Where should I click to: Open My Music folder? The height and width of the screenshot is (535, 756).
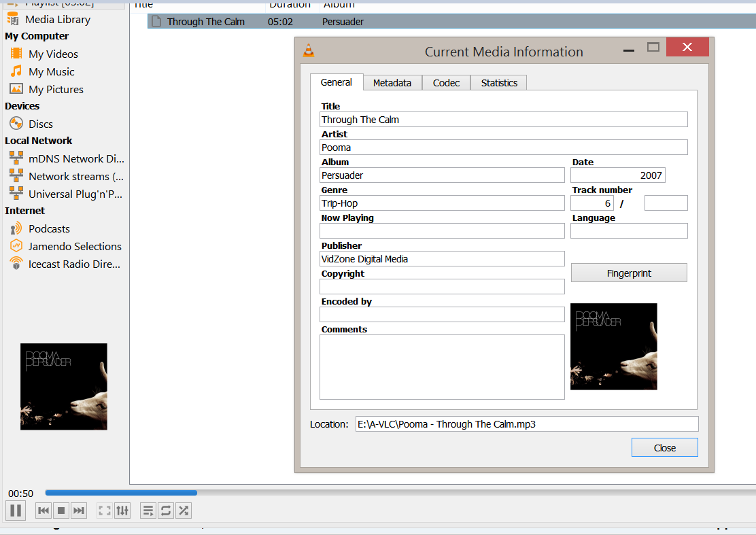(42, 72)
